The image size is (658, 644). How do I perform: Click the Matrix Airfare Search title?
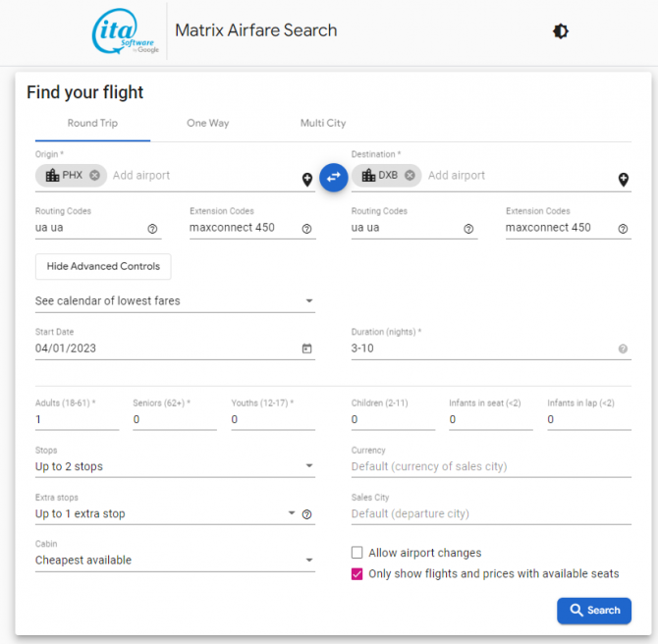pos(256,30)
